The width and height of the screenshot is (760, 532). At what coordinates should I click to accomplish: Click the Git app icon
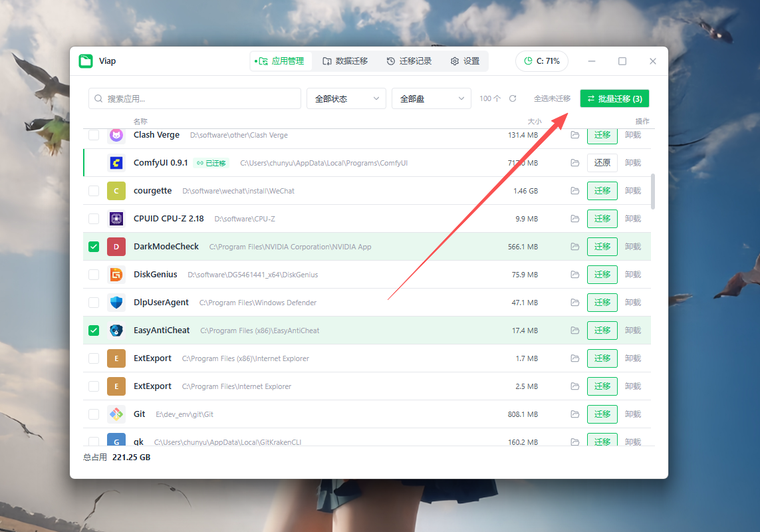point(116,414)
